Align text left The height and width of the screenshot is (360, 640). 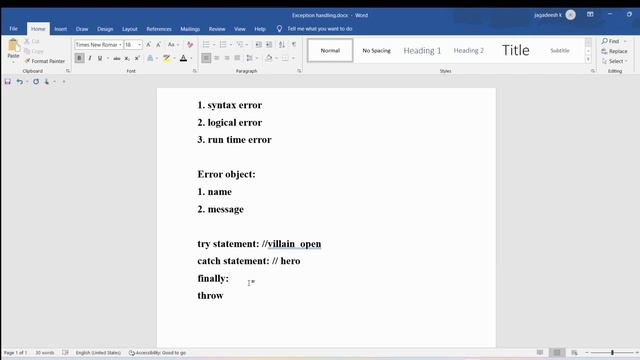tap(206, 58)
